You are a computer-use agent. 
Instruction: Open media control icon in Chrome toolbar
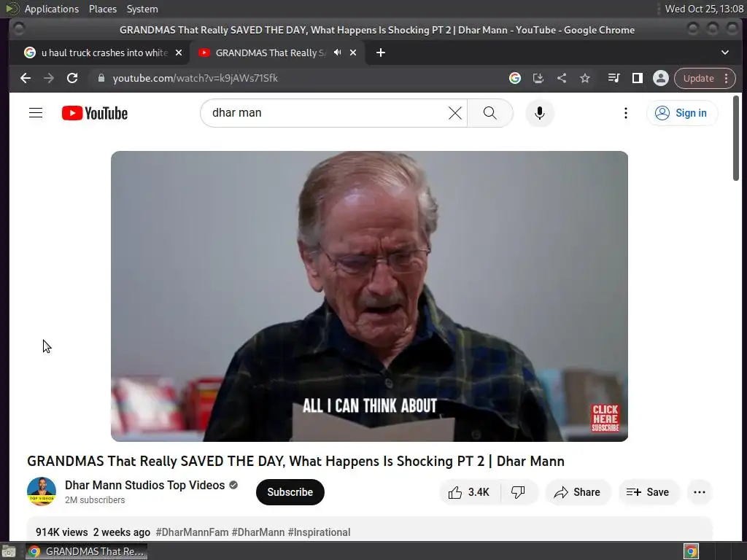click(614, 78)
